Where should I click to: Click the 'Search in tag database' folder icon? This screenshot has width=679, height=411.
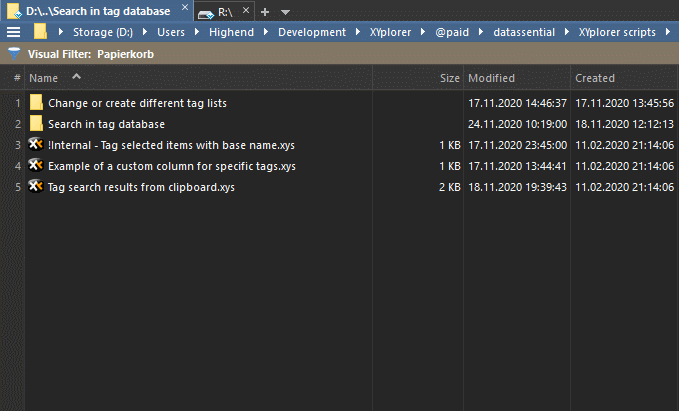pyautogui.click(x=36, y=124)
